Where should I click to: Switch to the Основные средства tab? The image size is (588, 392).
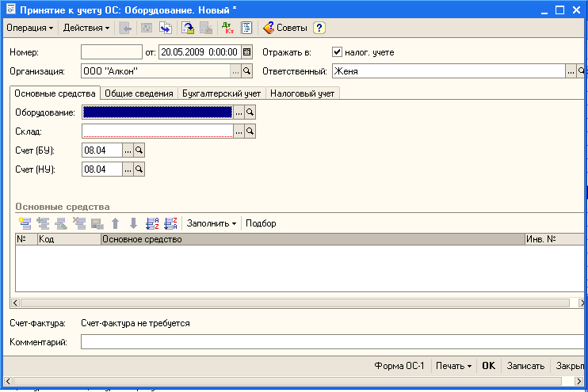pyautogui.click(x=55, y=93)
